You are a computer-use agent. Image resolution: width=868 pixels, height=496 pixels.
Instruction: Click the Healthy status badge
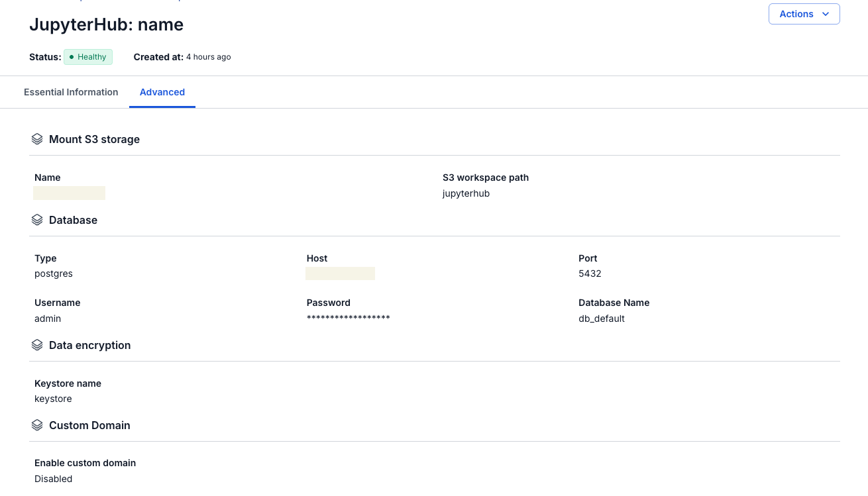[x=88, y=57]
